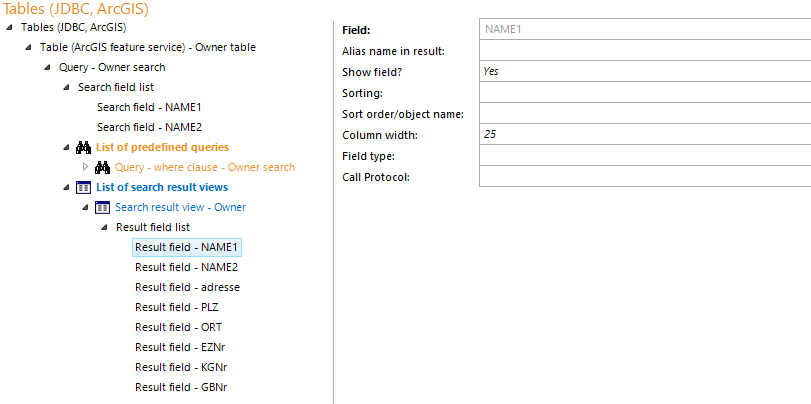This screenshot has width=811, height=404.
Task: Click binoculars icon beside Query - where clause
Action: pos(102,168)
